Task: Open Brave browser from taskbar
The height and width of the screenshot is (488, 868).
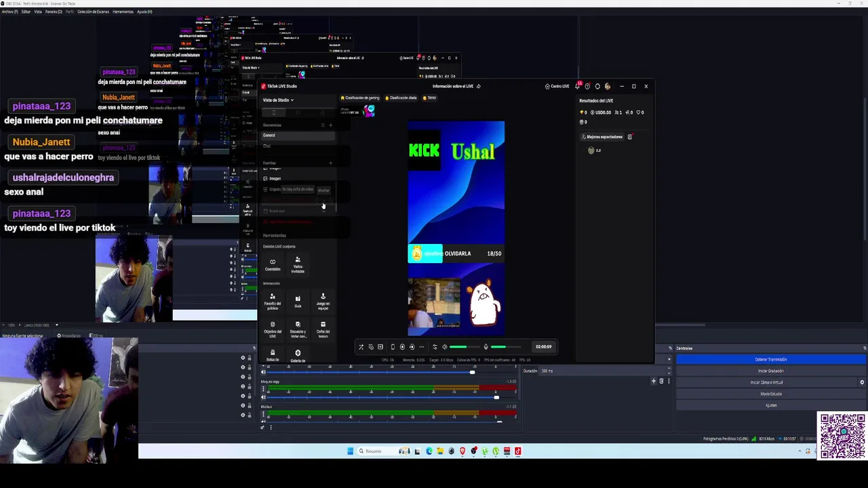Action: pyautogui.click(x=462, y=451)
